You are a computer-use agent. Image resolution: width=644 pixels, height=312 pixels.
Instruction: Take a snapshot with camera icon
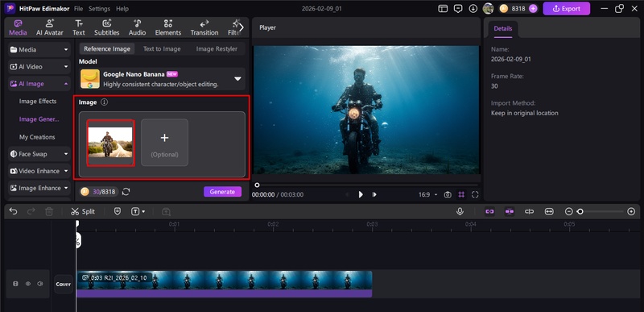click(448, 194)
